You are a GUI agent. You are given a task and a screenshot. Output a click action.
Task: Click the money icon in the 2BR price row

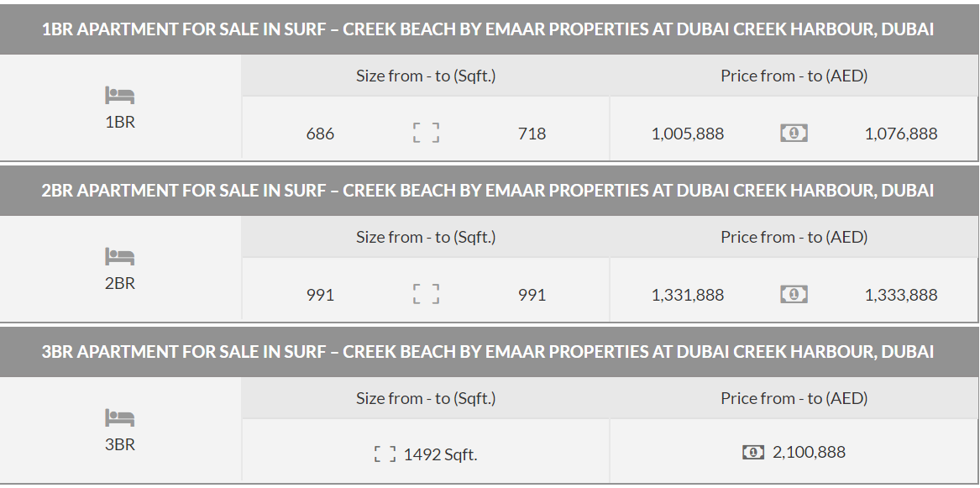tap(794, 294)
